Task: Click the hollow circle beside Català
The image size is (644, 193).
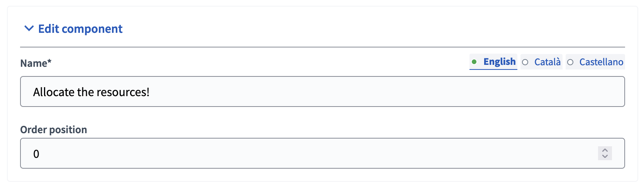Action: (525, 62)
